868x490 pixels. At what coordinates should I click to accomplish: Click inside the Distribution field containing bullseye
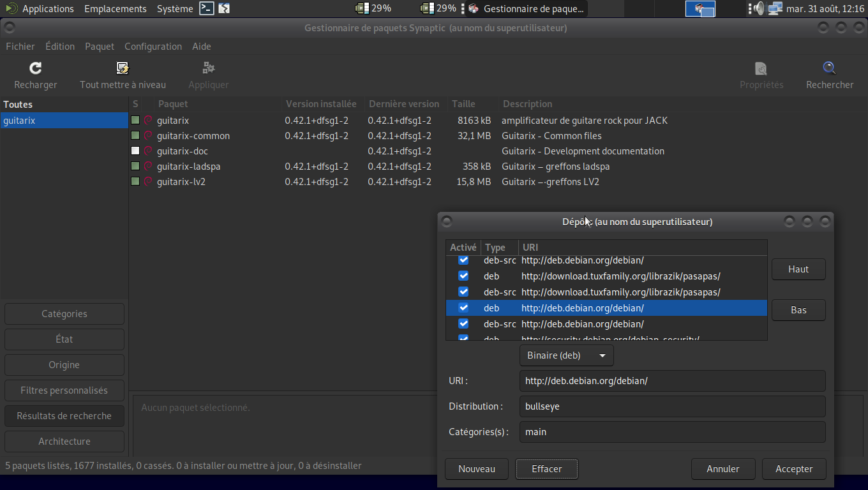672,406
